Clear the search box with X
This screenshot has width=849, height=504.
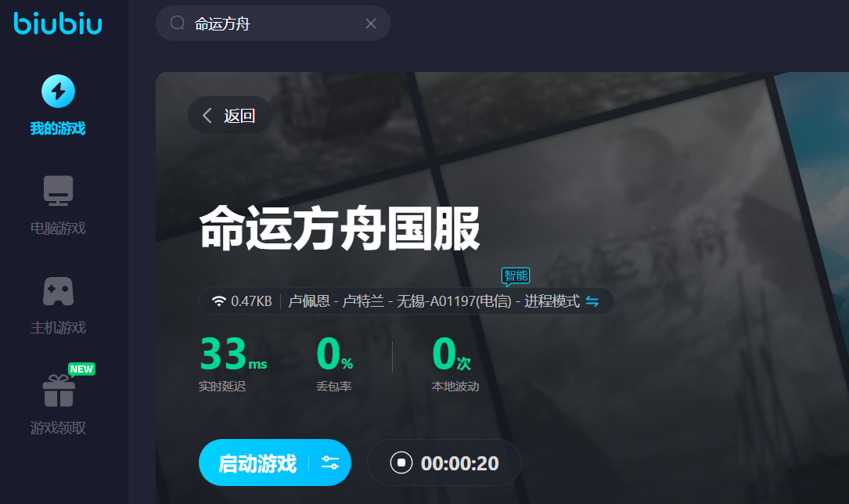[371, 23]
